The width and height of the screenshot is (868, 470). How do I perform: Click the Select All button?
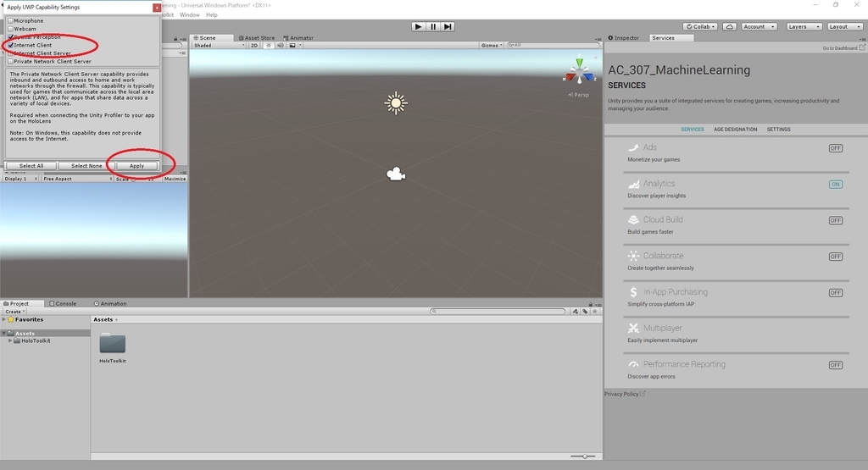point(31,166)
